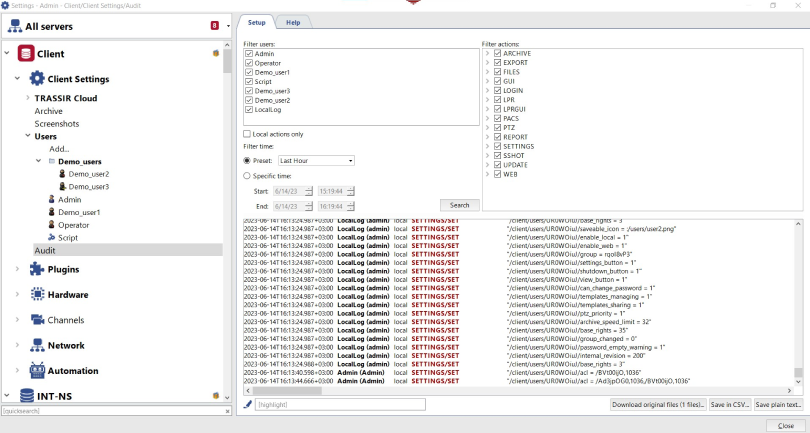This screenshot has width=810, height=433.
Task: Uncheck the Admin user filter
Action: (249, 54)
